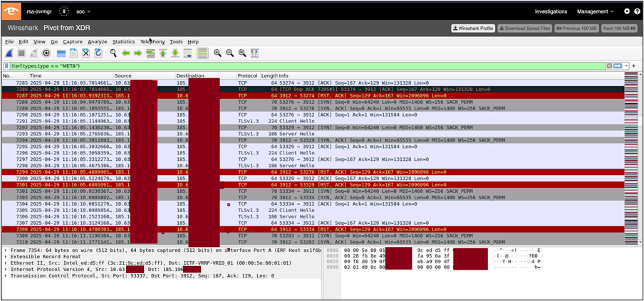644x301 pixels.
Task: Sort by the Info column header
Action: [x=451, y=76]
